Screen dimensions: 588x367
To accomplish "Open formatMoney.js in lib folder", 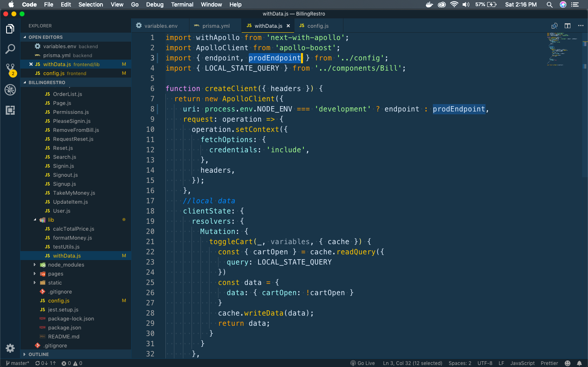I will pos(76,238).
